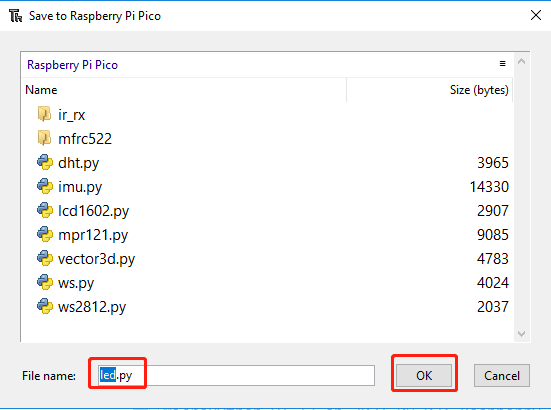Image resolution: width=551 pixels, height=410 pixels.
Task: Select the dht.py file name
Action: click(78, 163)
